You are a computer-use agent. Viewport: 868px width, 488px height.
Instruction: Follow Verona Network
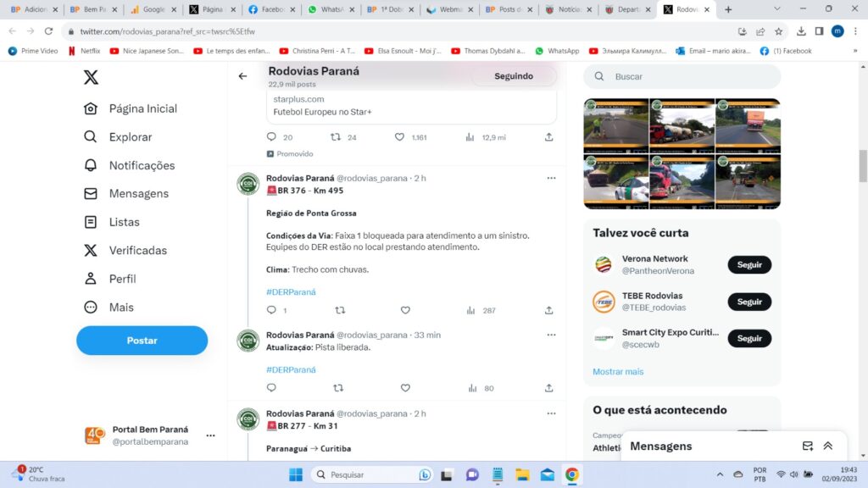click(x=749, y=264)
